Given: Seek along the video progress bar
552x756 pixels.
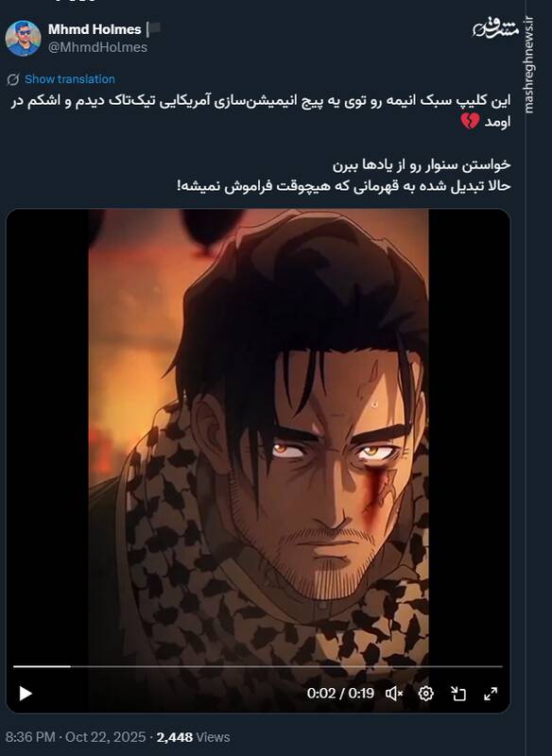Looking at the screenshot, I should (258, 666).
